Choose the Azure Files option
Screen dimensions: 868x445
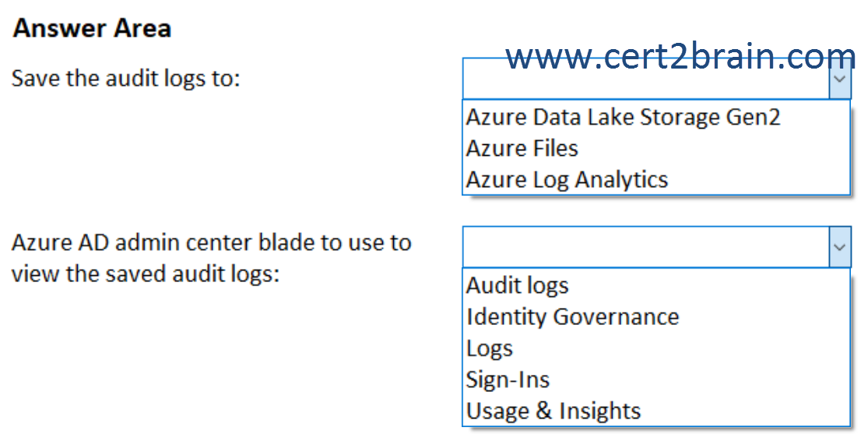[522, 149]
